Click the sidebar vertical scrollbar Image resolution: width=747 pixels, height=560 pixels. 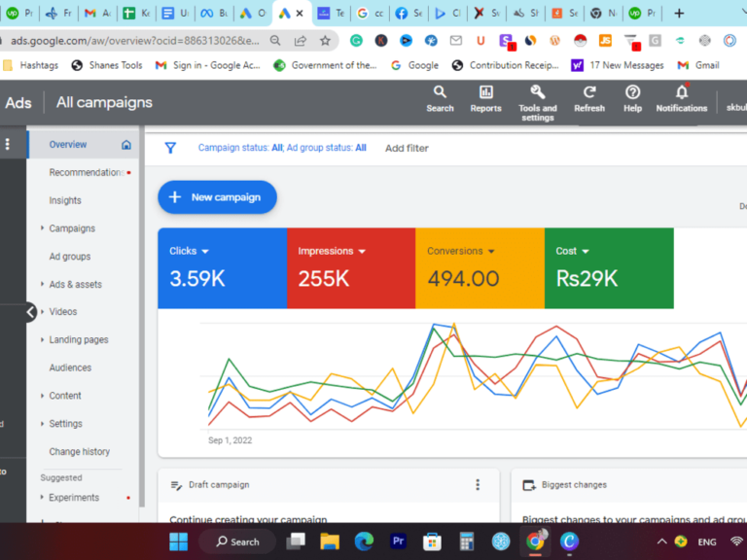(141, 314)
